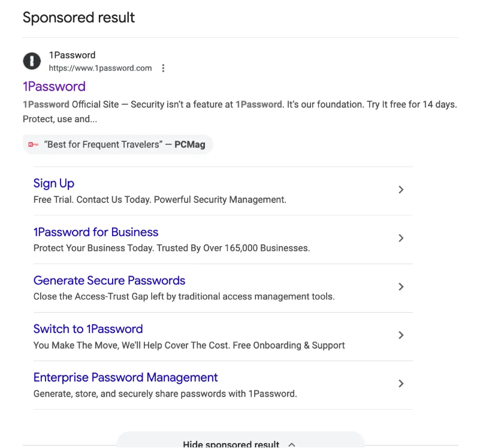Viewport: 498px width, 448px height.
Task: Click the chevron beside 1Password for Business
Action: [x=401, y=238]
